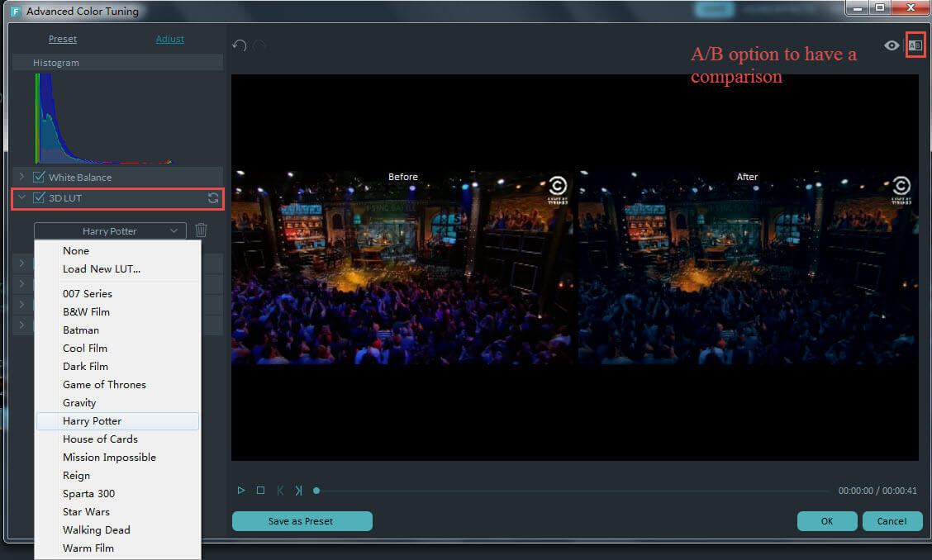Select Load New LUT... option

(x=102, y=269)
